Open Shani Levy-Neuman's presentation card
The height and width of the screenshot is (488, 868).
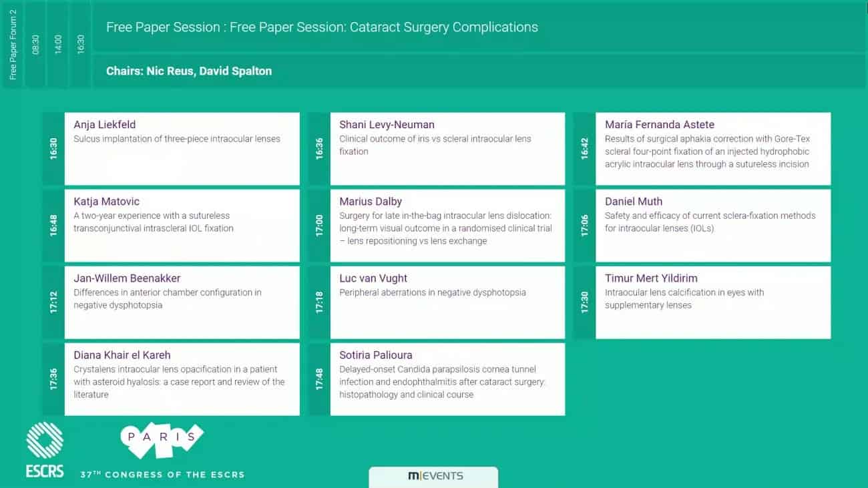coord(437,149)
